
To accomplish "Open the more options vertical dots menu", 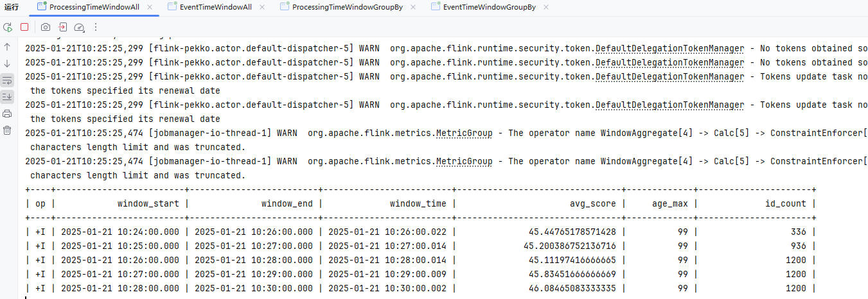I will click(x=96, y=27).
